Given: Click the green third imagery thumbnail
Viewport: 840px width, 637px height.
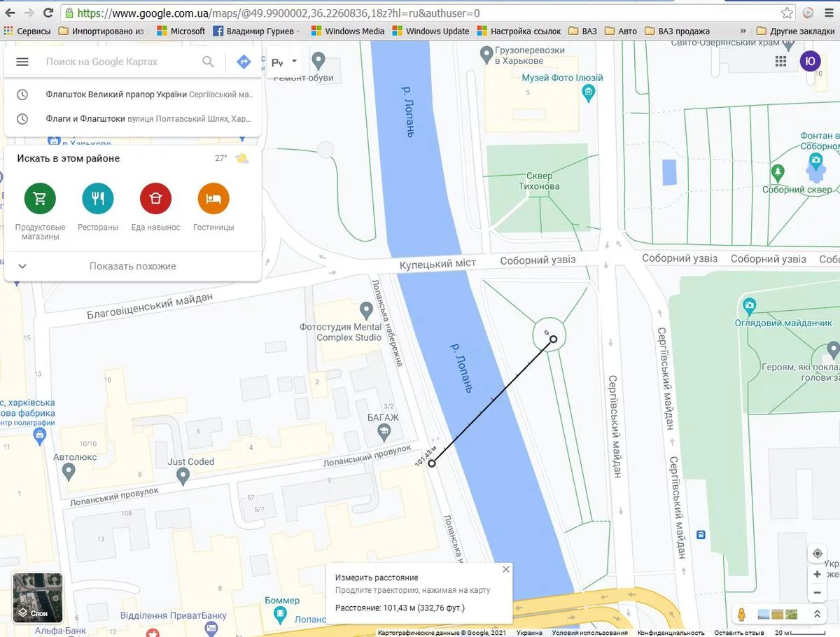Looking at the screenshot, I should [x=792, y=615].
